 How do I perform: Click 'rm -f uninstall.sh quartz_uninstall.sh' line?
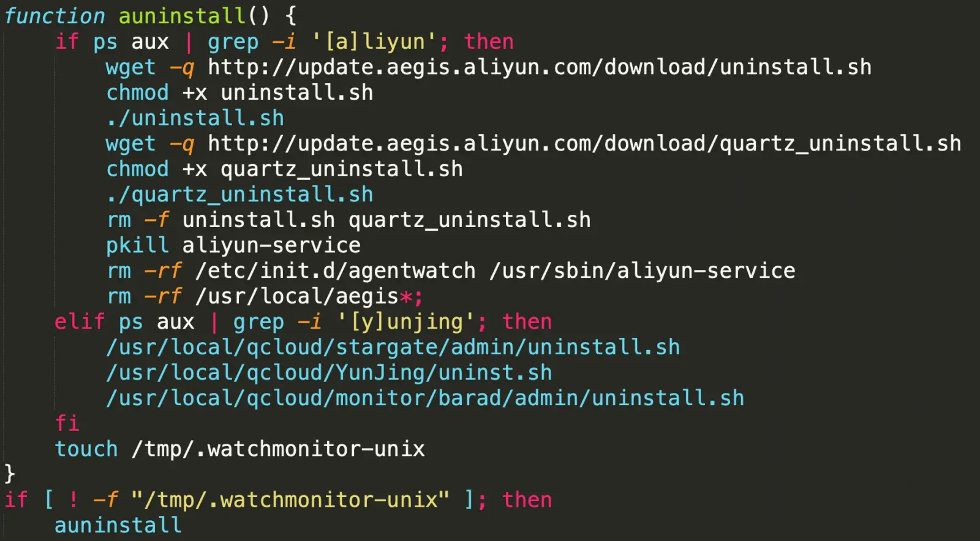point(349,220)
